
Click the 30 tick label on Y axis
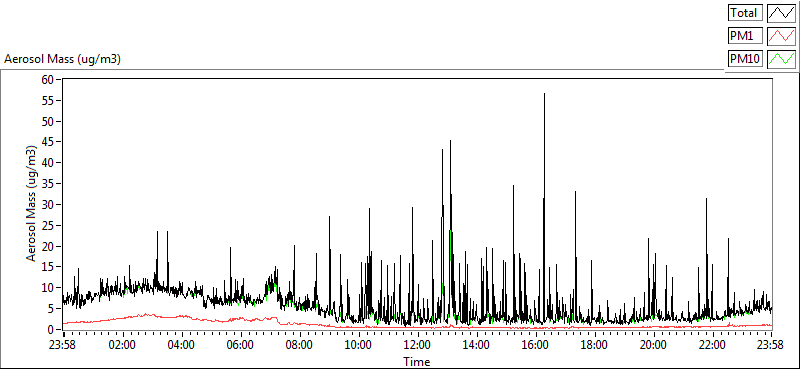(48, 205)
